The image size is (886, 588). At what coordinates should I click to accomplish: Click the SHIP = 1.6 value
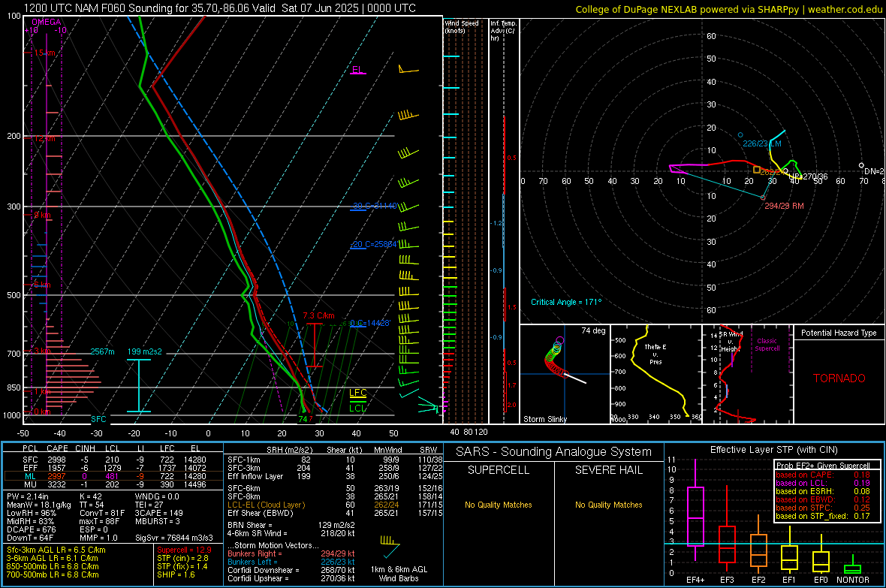pyautogui.click(x=176, y=574)
